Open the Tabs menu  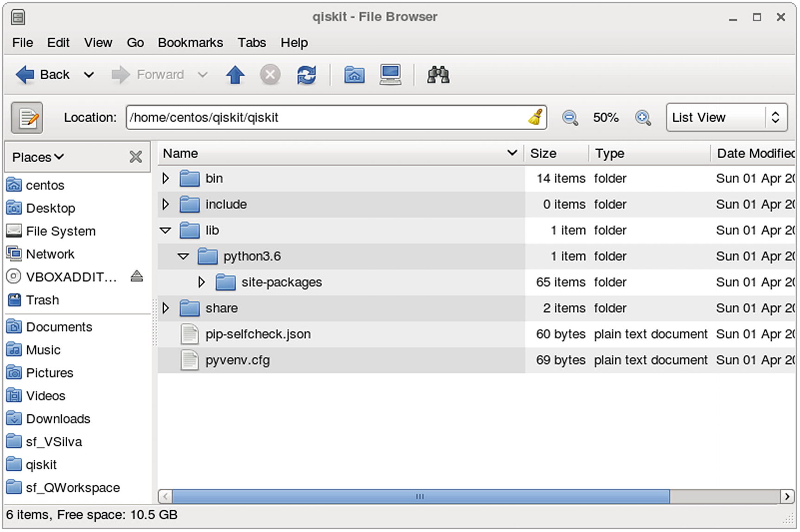coord(251,43)
